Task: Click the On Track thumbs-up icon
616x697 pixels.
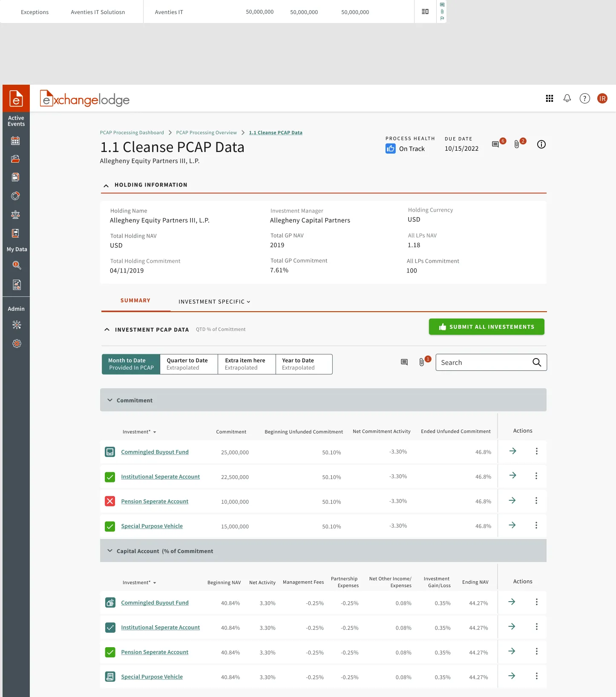Action: 391,148
